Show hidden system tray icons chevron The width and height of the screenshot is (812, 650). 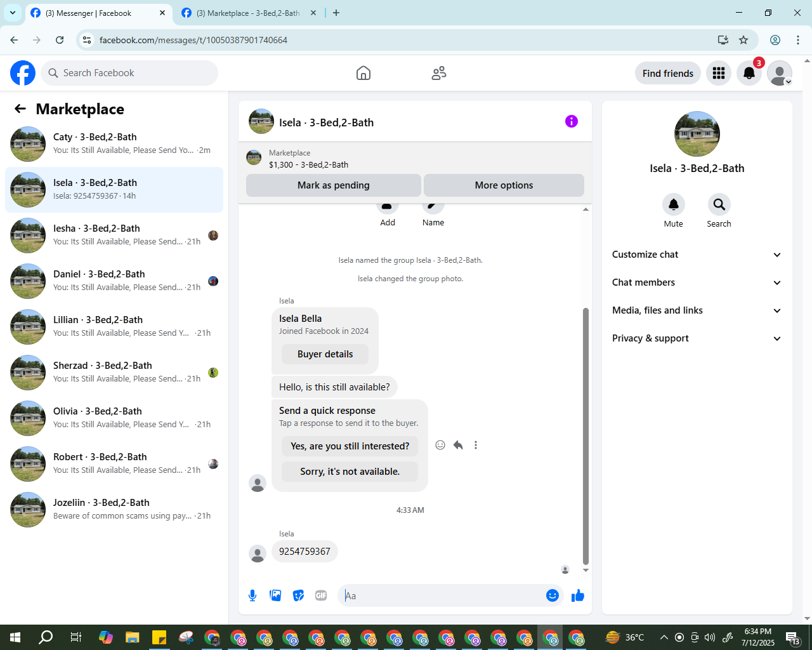click(664, 637)
